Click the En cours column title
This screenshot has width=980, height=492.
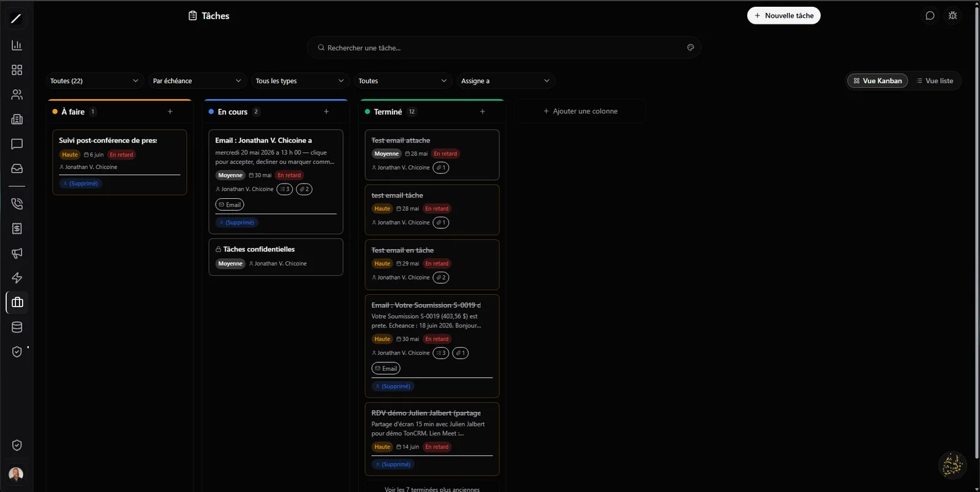coord(233,112)
